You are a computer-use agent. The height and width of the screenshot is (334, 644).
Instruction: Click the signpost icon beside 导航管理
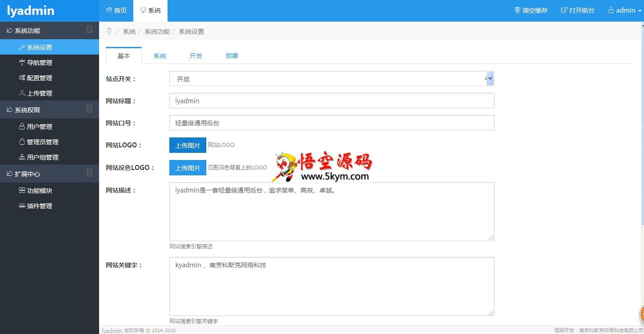pyautogui.click(x=22, y=63)
